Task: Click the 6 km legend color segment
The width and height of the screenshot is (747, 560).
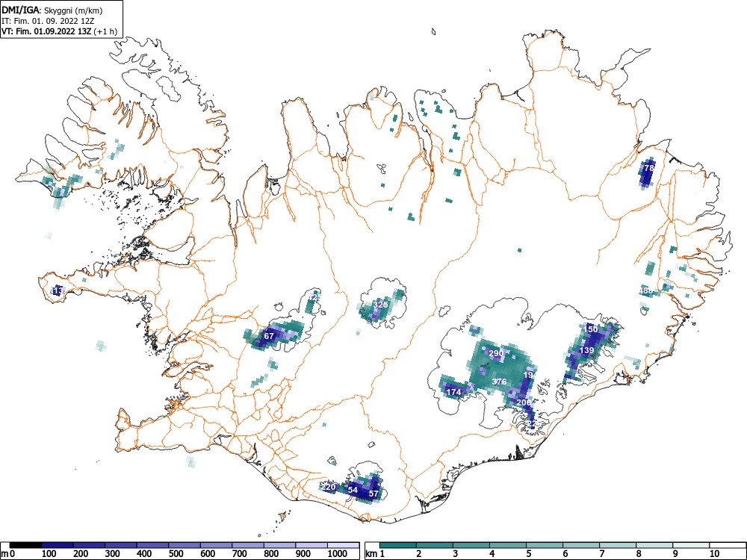Action: pyautogui.click(x=581, y=544)
